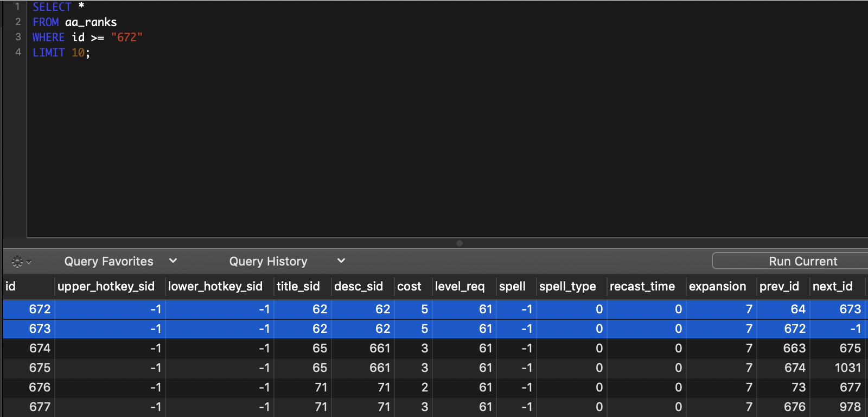Screen dimensions: 868x417
Task: Click next_id cell showing 1031
Action: [x=847, y=368]
